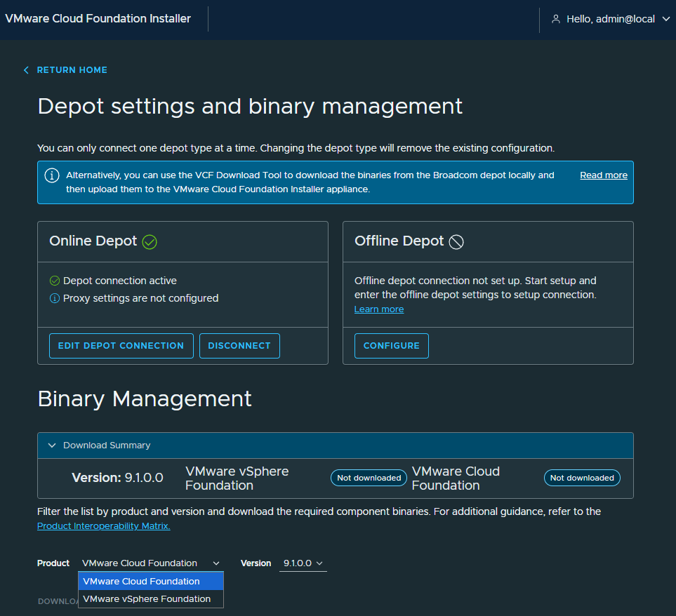The width and height of the screenshot is (676, 616).
Task: Click vSphere Foundation Not downloaded badge
Action: click(369, 478)
